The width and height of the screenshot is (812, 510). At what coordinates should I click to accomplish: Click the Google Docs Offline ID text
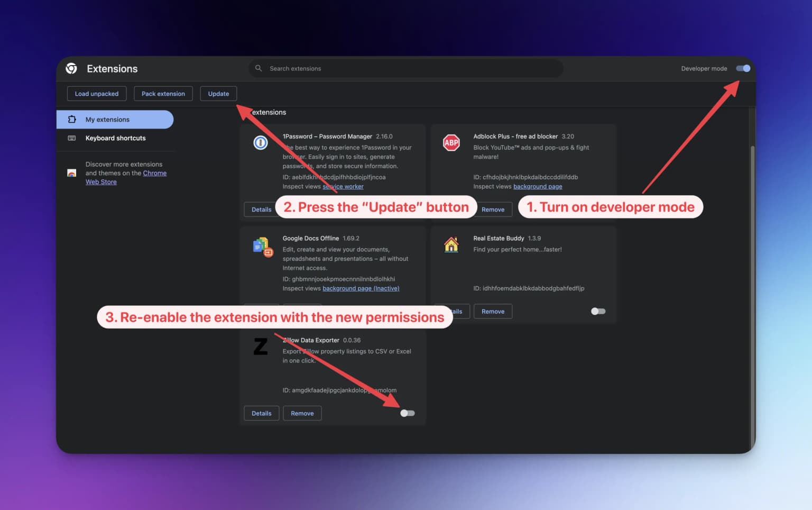[x=339, y=279]
